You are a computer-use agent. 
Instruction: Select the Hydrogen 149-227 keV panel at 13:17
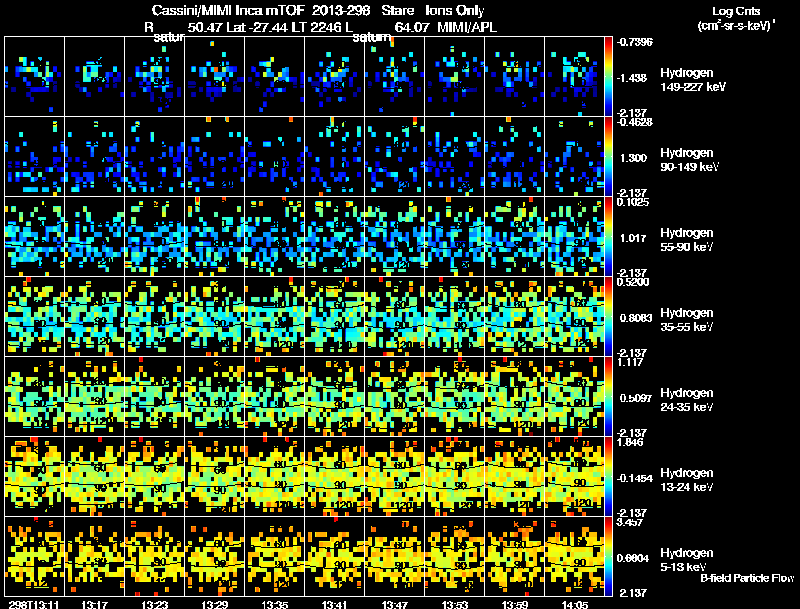point(94,77)
